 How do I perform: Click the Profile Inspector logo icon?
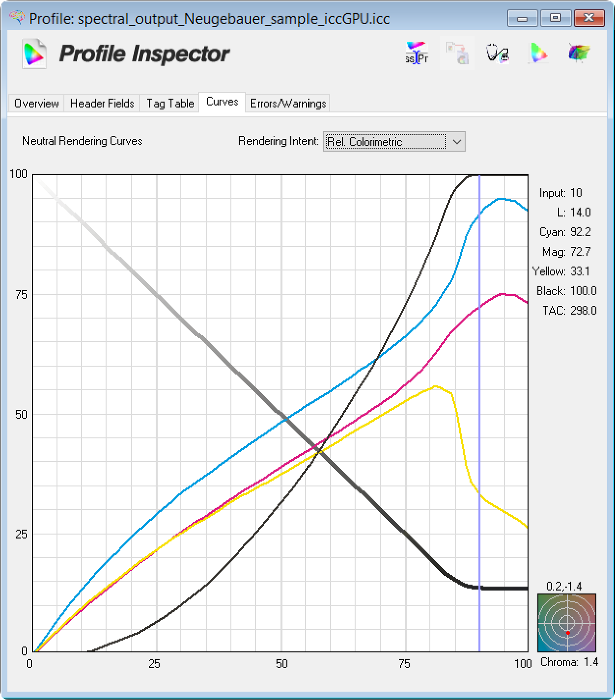pyautogui.click(x=34, y=54)
